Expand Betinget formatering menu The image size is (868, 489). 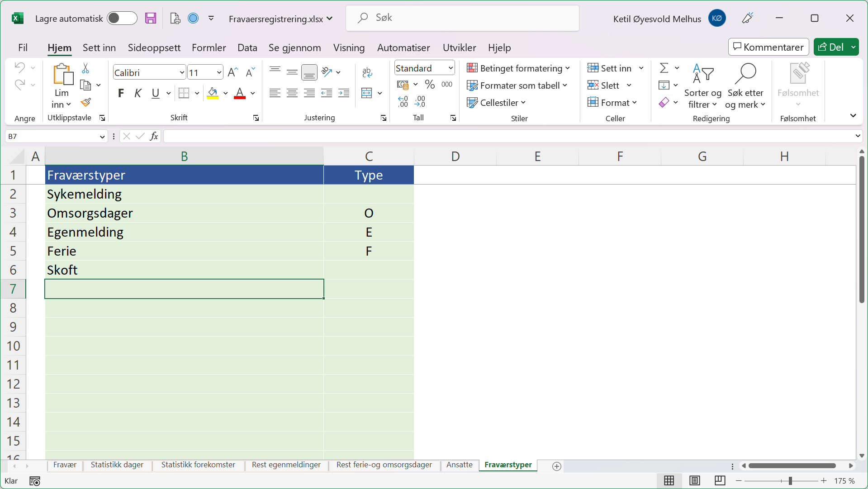(x=518, y=68)
